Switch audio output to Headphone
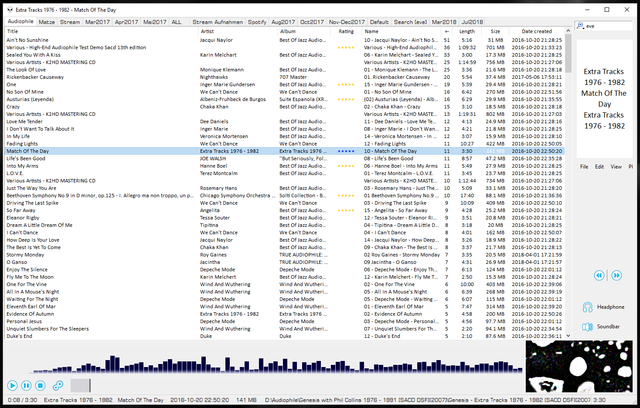Screen dimensions: 640x408 coord(610,307)
